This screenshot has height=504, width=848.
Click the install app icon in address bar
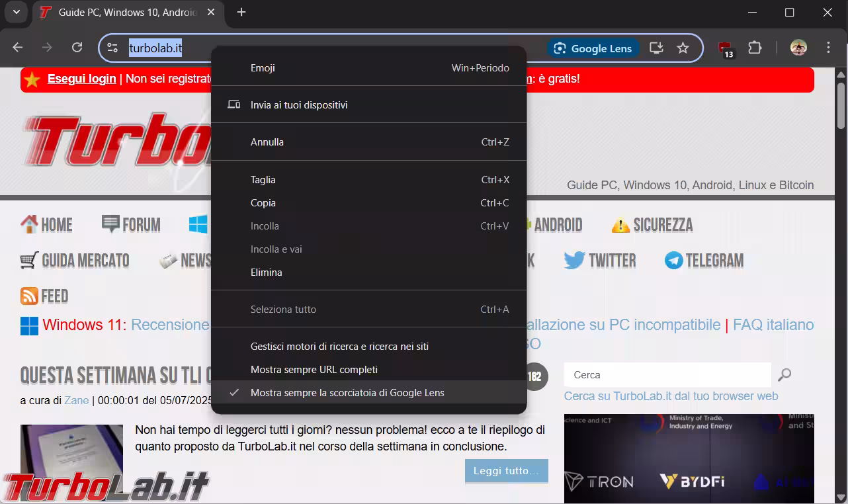click(656, 48)
